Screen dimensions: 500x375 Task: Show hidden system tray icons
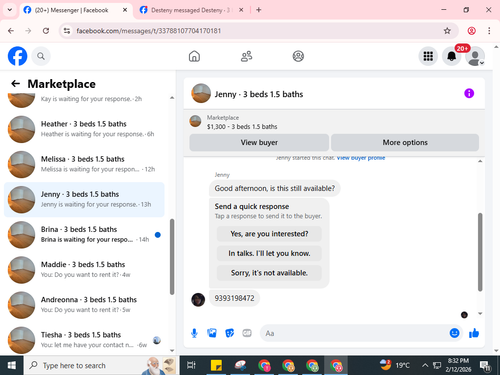[425, 365]
